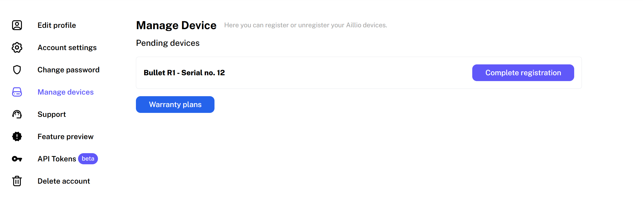
Task: Click the Edit profile person icon
Action: point(17,25)
